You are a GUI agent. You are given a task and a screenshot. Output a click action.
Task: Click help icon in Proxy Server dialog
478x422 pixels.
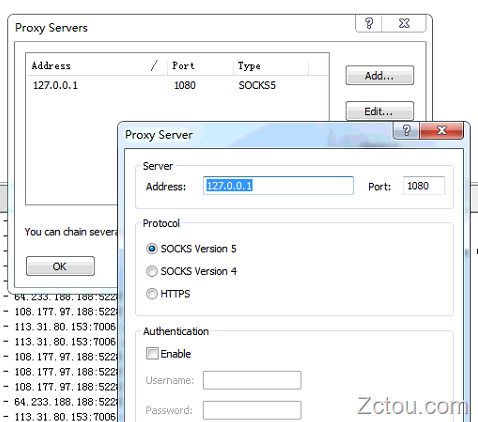pyautogui.click(x=406, y=130)
